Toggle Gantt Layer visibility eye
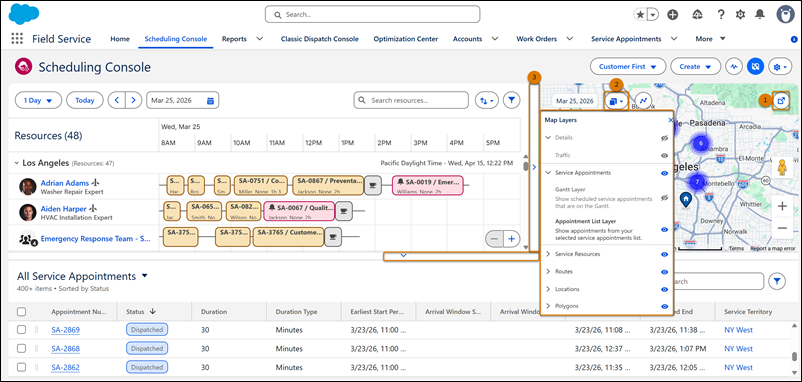This screenshot has width=802, height=382. [x=664, y=197]
